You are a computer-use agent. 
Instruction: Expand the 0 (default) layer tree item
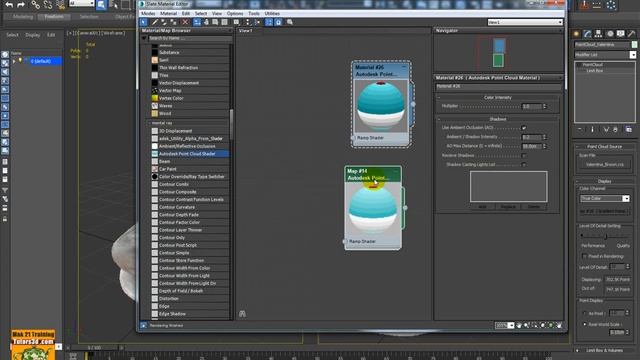tap(14, 61)
